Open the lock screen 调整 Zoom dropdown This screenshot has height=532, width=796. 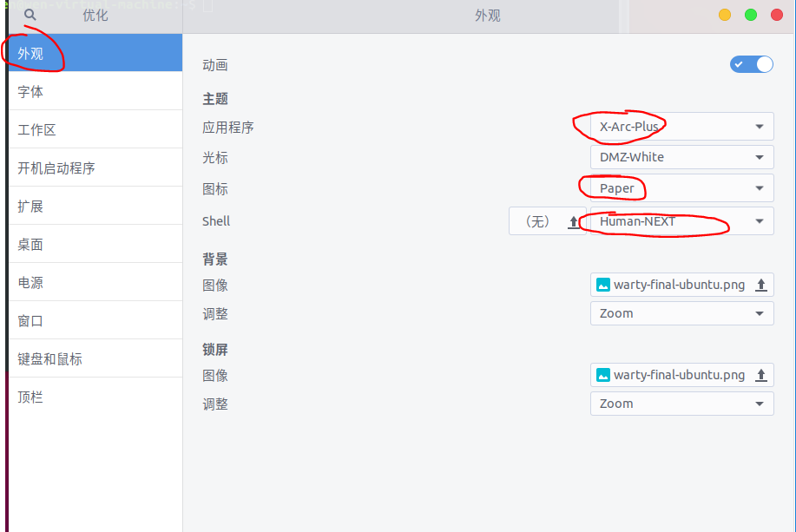pos(681,404)
